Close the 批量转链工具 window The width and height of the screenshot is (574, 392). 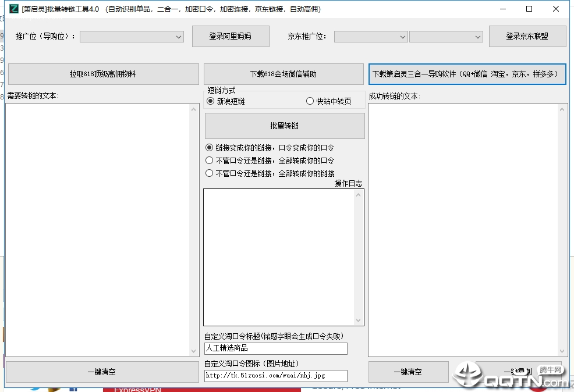pos(556,9)
